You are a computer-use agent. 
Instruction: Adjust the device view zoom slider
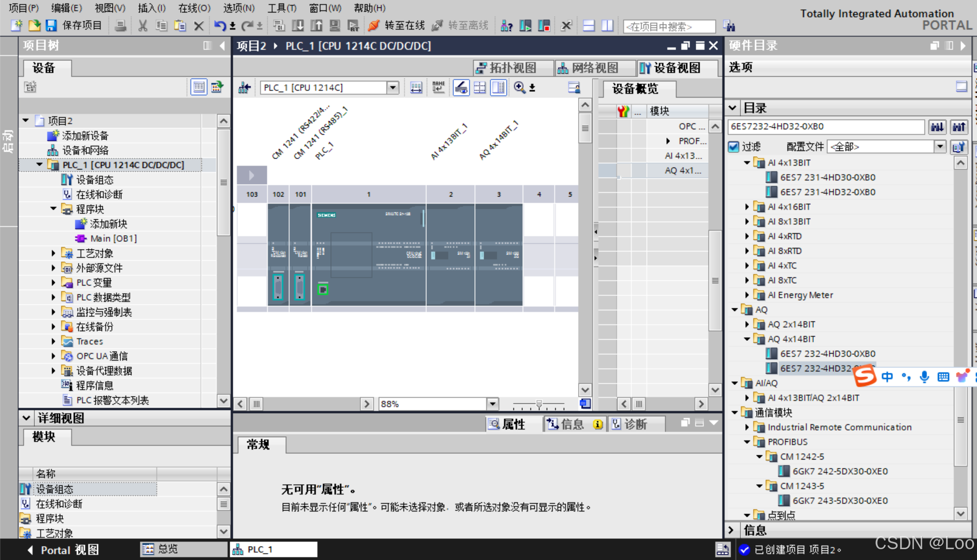click(539, 404)
